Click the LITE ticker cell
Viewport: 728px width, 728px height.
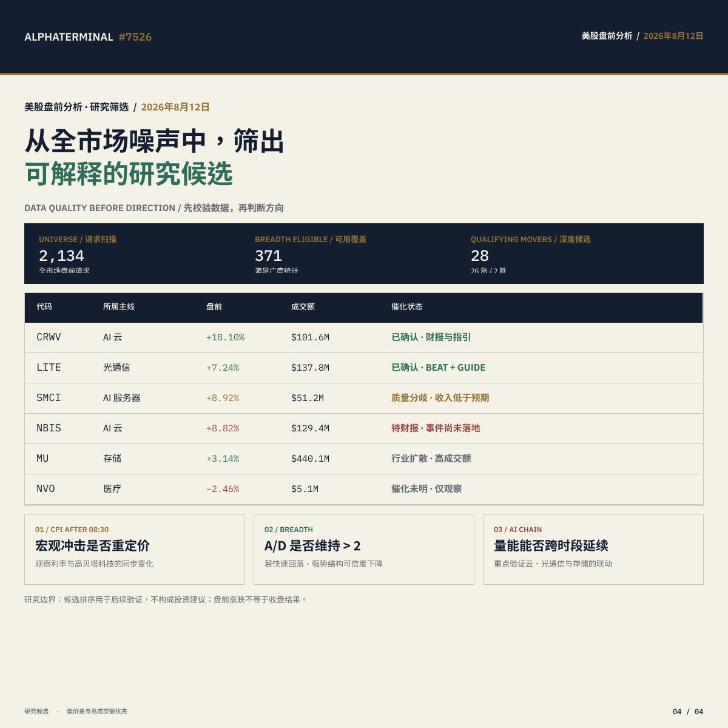click(49, 368)
